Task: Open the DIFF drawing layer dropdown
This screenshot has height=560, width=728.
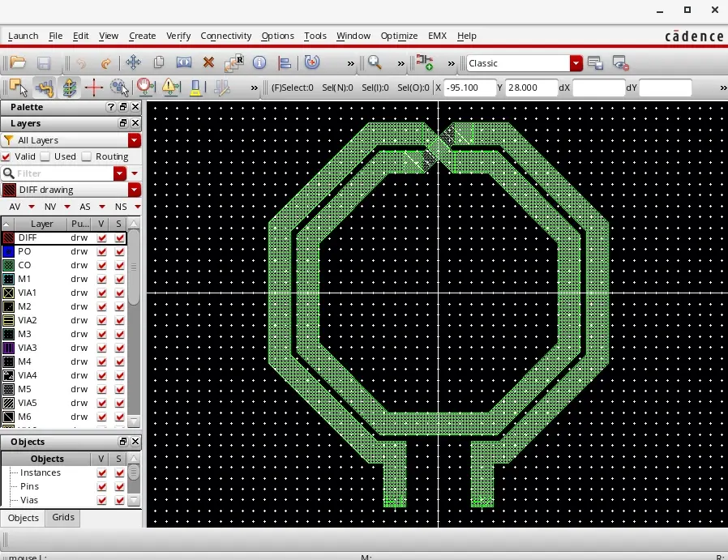Action: (135, 190)
